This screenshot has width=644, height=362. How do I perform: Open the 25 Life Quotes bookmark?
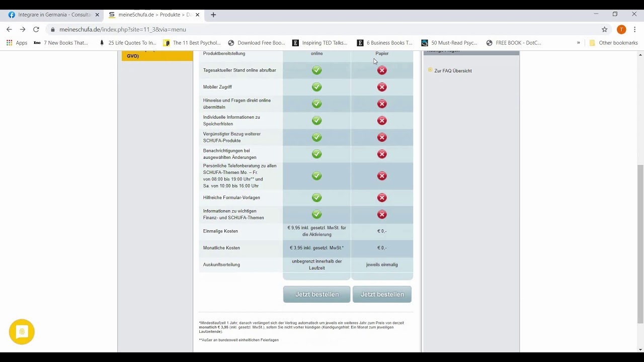[127, 43]
